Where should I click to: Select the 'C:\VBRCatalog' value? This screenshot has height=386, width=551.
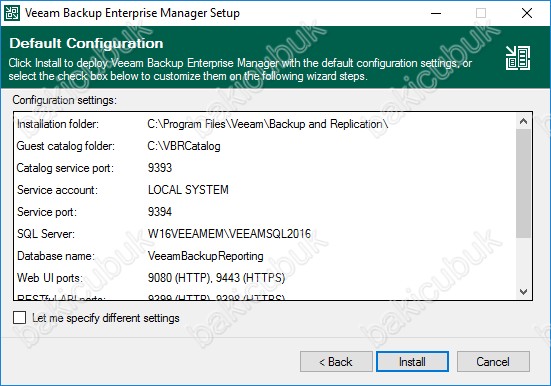pyautogui.click(x=184, y=146)
